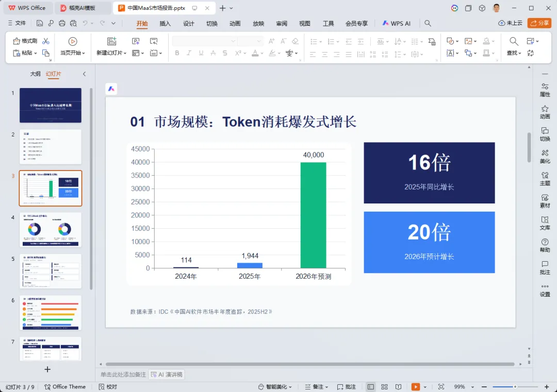Screen dimensions: 557x392
Task: Open the Search magnifier in menu bar
Action: [428, 23]
